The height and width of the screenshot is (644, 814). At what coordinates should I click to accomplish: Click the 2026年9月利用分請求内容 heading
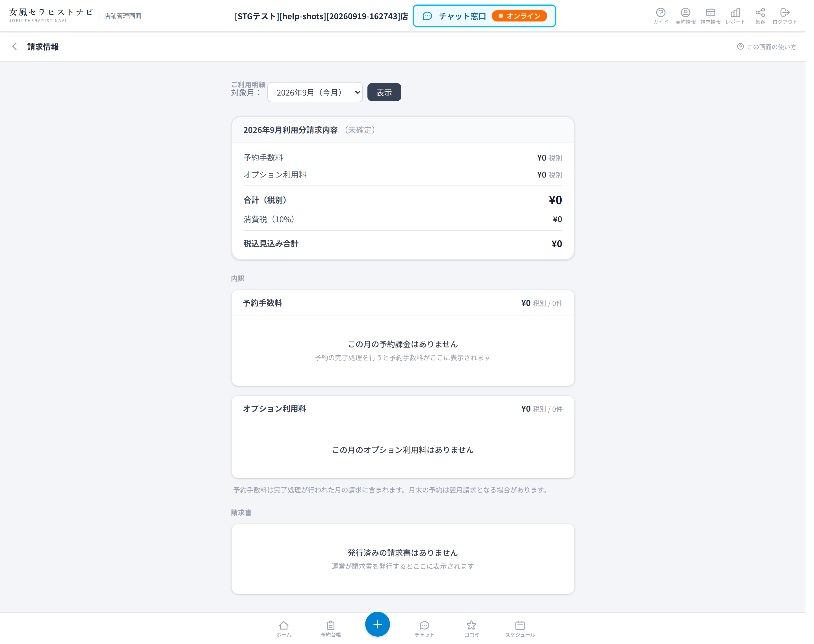point(290,130)
